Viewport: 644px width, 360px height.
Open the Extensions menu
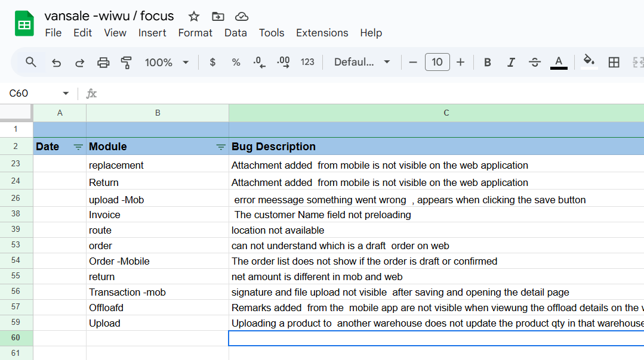point(322,33)
